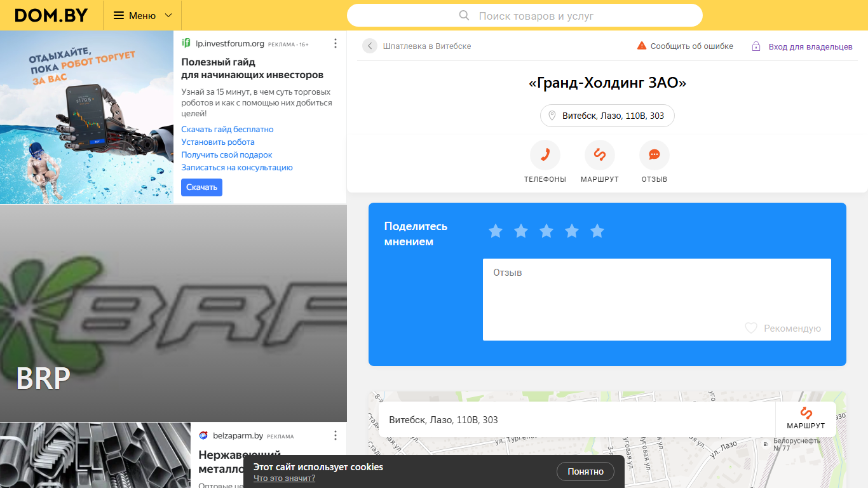
Task: Click the map pin icon in address chip
Action: (552, 116)
